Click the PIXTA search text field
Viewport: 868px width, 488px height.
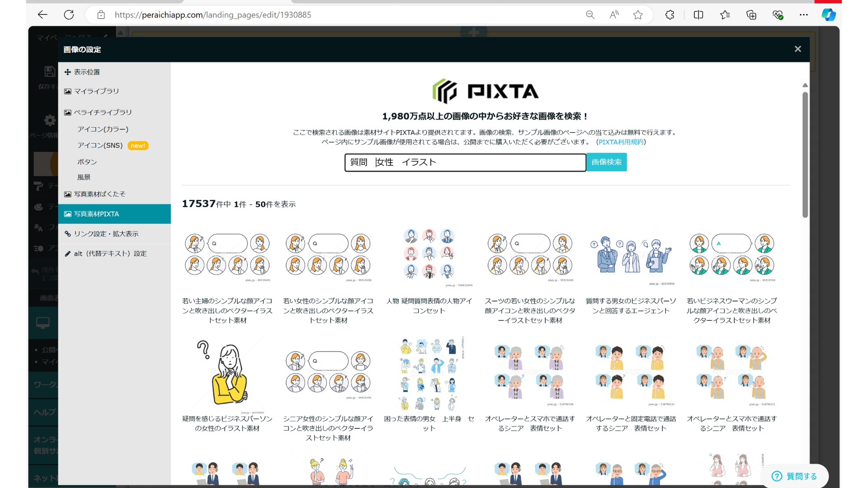(x=465, y=162)
